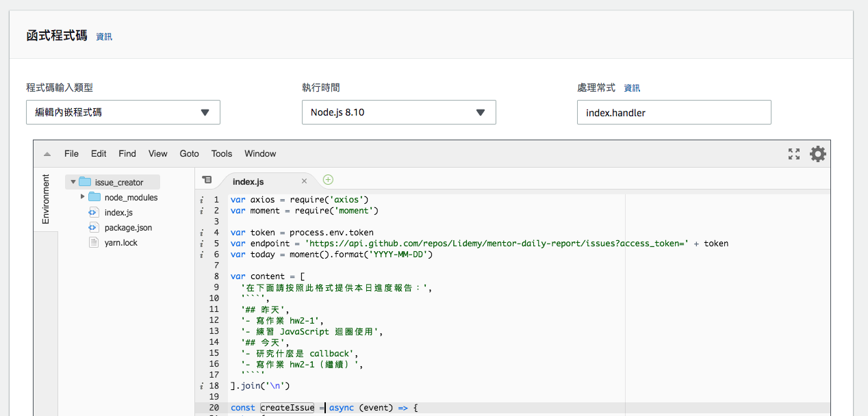
Task: Click the string '- 練習 JavaScript 迴圈使用'
Action: click(312, 331)
